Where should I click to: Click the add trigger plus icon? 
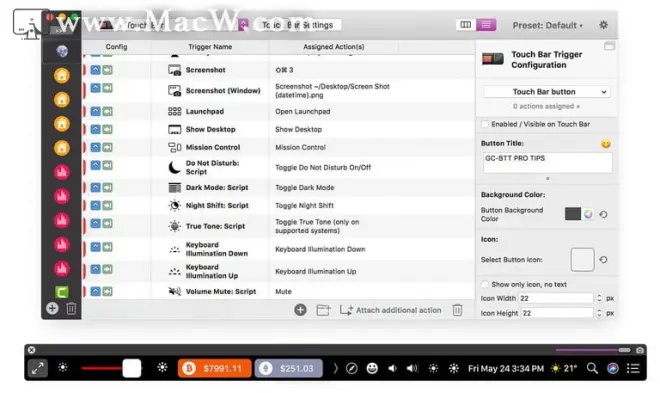[300, 310]
